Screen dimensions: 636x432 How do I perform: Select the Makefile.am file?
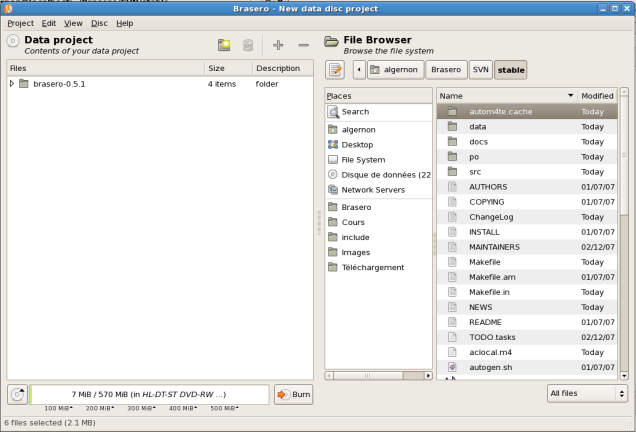point(527,277)
